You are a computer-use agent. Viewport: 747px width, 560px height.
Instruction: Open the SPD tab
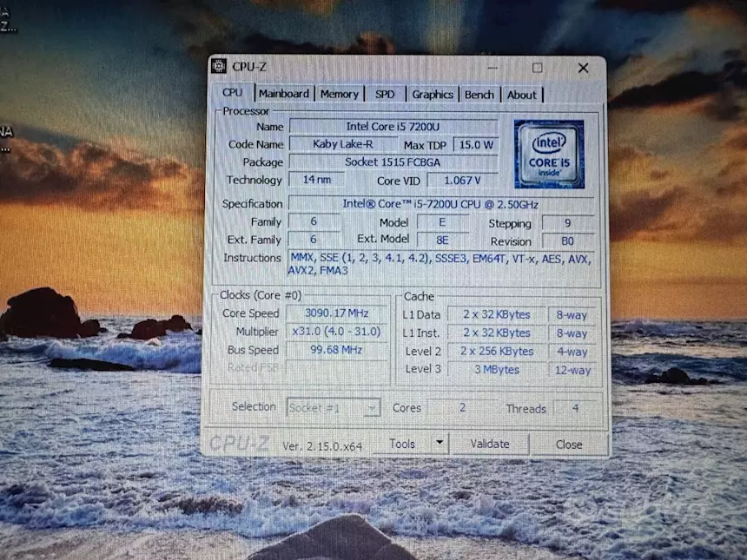pyautogui.click(x=385, y=95)
